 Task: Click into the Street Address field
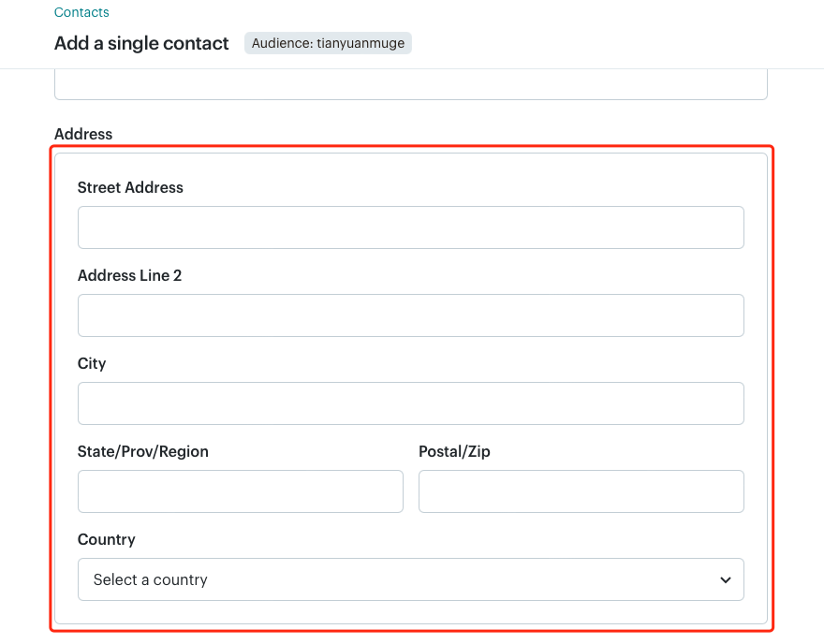(411, 227)
